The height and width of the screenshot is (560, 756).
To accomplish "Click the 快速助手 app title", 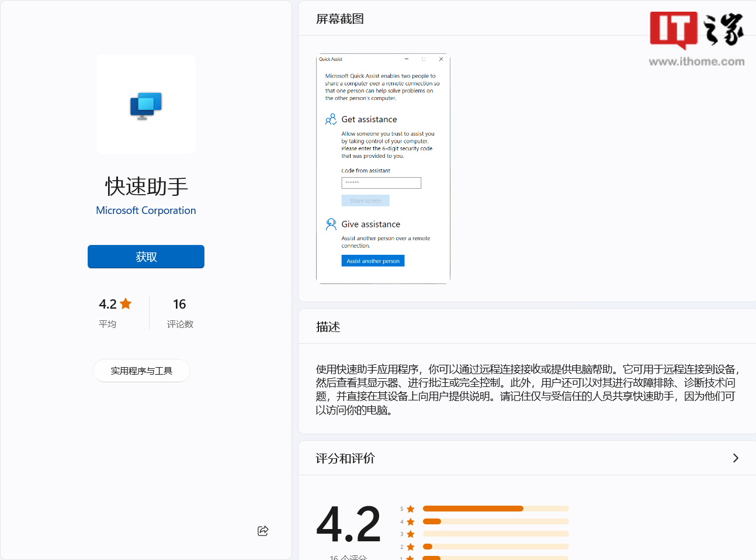I will coord(146,186).
